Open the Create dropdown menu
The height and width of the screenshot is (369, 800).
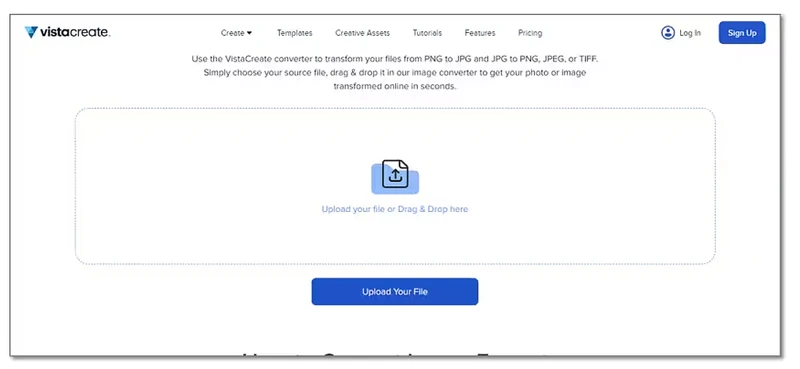tap(236, 33)
